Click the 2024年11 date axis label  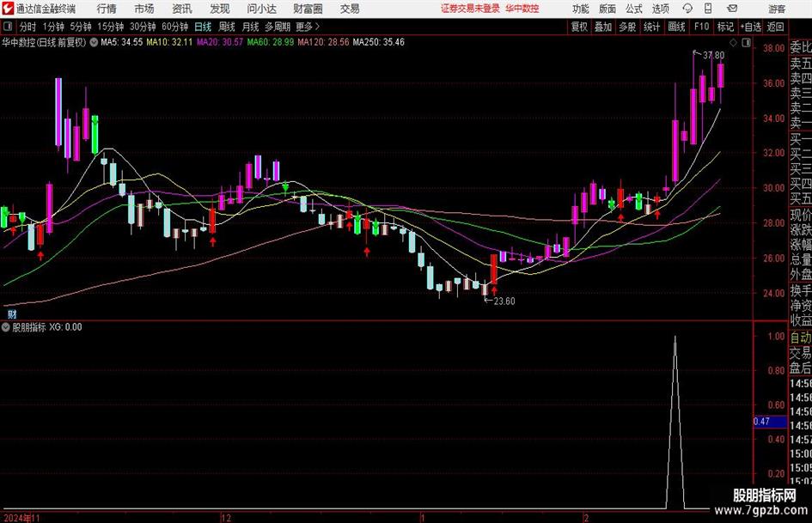pos(21,518)
